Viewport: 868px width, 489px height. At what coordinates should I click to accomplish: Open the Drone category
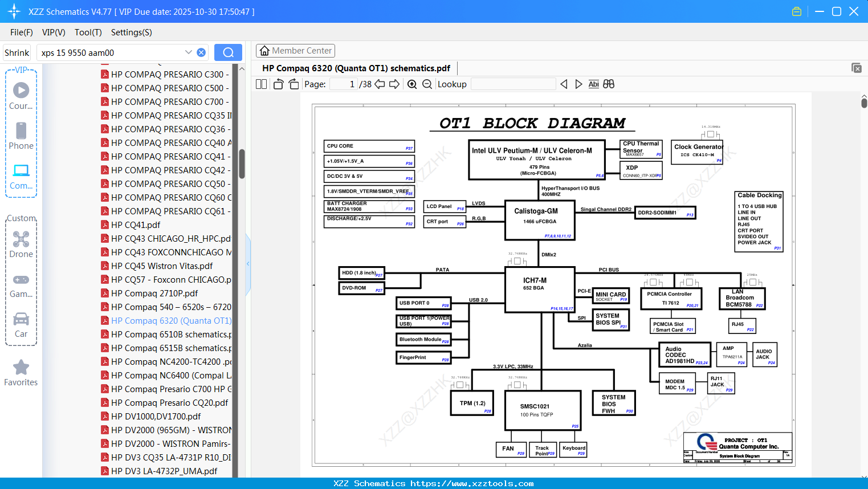point(21,244)
